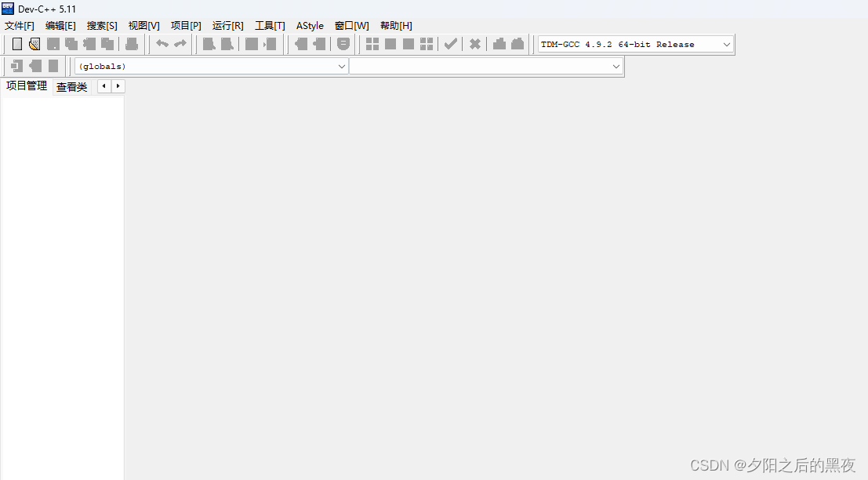Click the X Stop Execution icon
Image resolution: width=868 pixels, height=480 pixels.
475,44
